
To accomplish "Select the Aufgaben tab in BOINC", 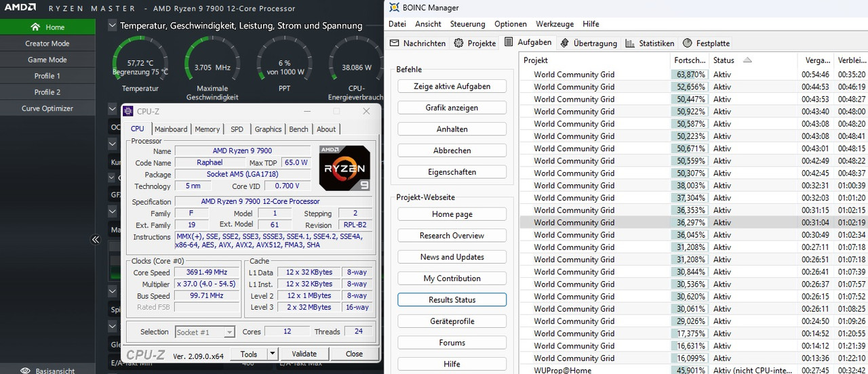I will (528, 42).
